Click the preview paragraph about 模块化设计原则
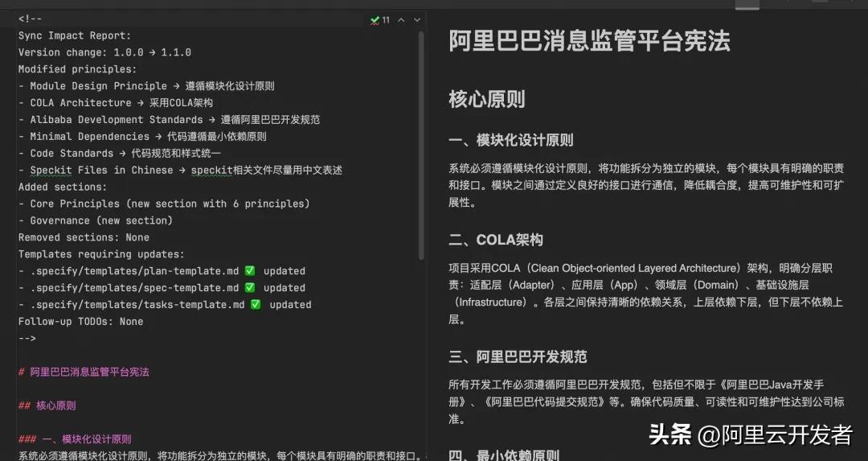The image size is (868, 461). tap(646, 185)
